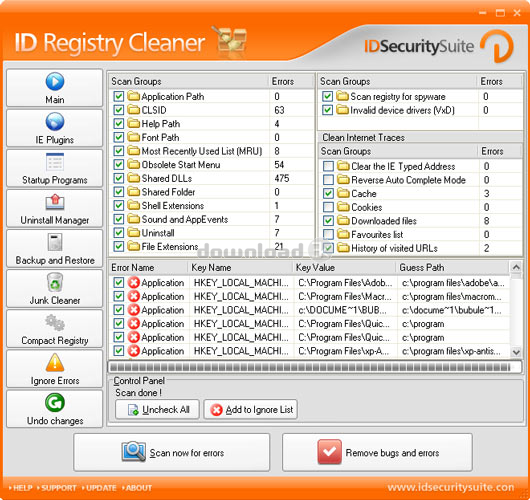Click the scroll up arrow of results list
530x500 pixels.
[516, 267]
